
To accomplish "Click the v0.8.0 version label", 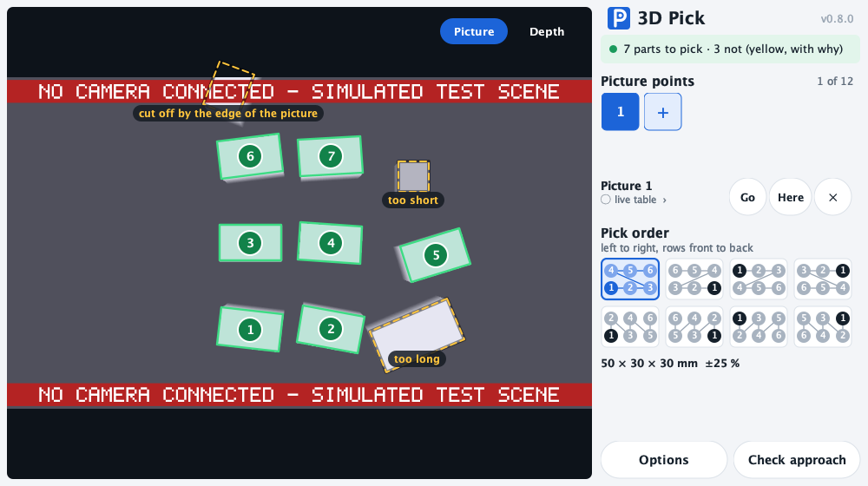I will point(837,19).
